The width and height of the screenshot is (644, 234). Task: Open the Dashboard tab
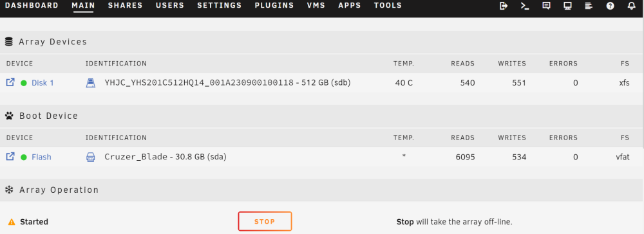pyautogui.click(x=32, y=6)
